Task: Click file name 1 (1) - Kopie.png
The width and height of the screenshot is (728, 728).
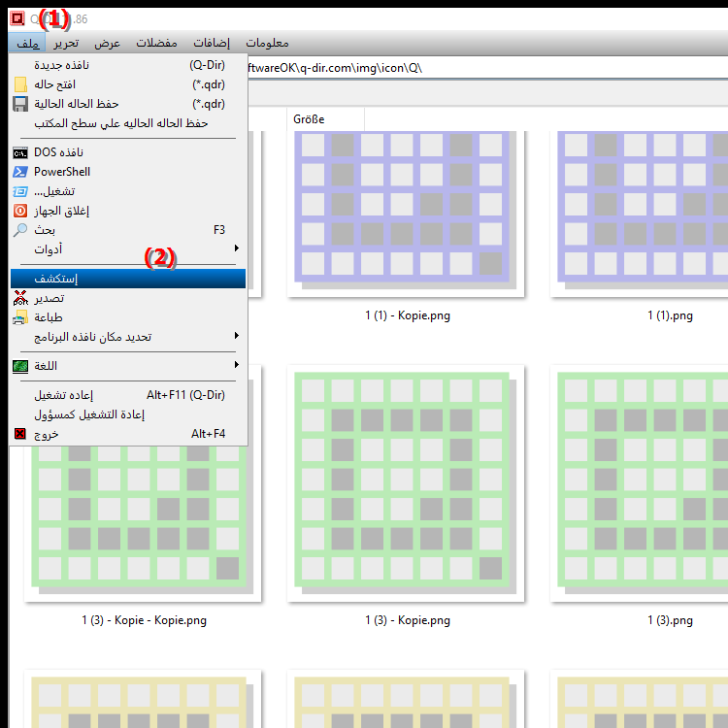Action: (407, 315)
